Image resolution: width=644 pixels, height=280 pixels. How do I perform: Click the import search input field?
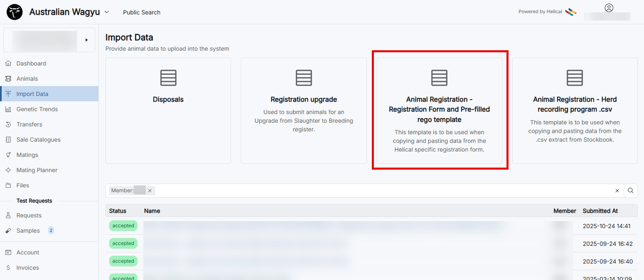pyautogui.click(x=383, y=191)
